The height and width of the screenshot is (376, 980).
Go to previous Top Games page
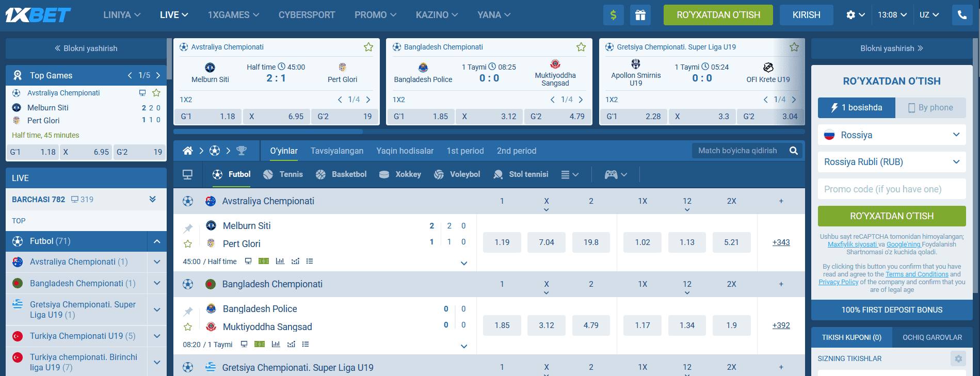pyautogui.click(x=130, y=75)
